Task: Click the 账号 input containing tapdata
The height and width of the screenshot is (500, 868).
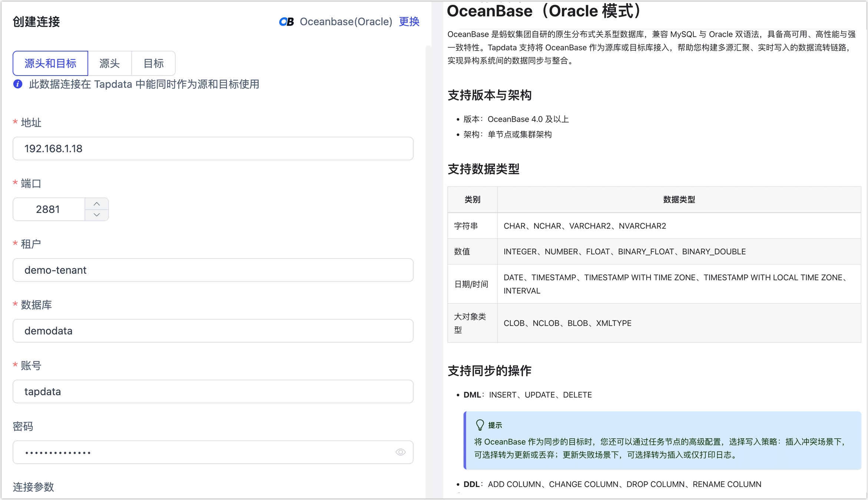Action: (213, 391)
